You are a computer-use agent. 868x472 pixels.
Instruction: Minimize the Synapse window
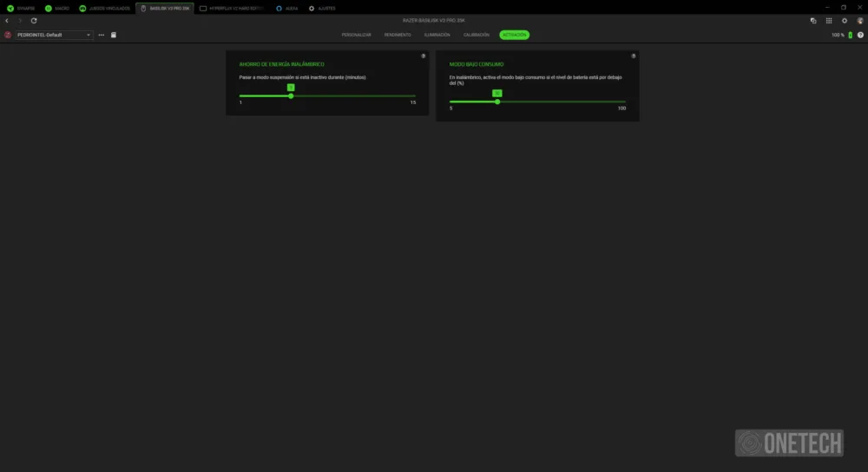point(827,7)
